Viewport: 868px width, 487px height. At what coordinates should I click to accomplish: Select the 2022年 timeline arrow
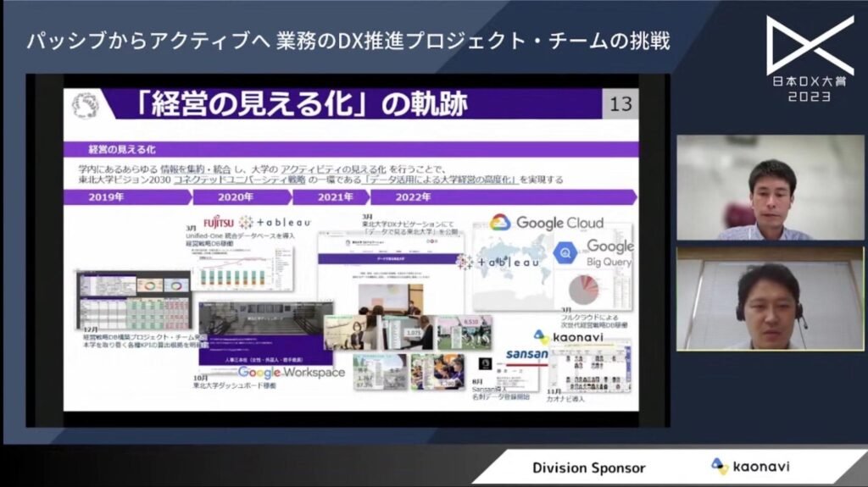(504, 197)
